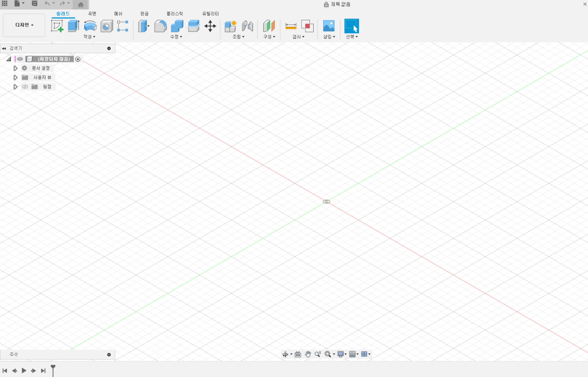Image resolution: width=588 pixels, height=377 pixels.
Task: Activate the Pan hand tool
Action: click(x=308, y=354)
